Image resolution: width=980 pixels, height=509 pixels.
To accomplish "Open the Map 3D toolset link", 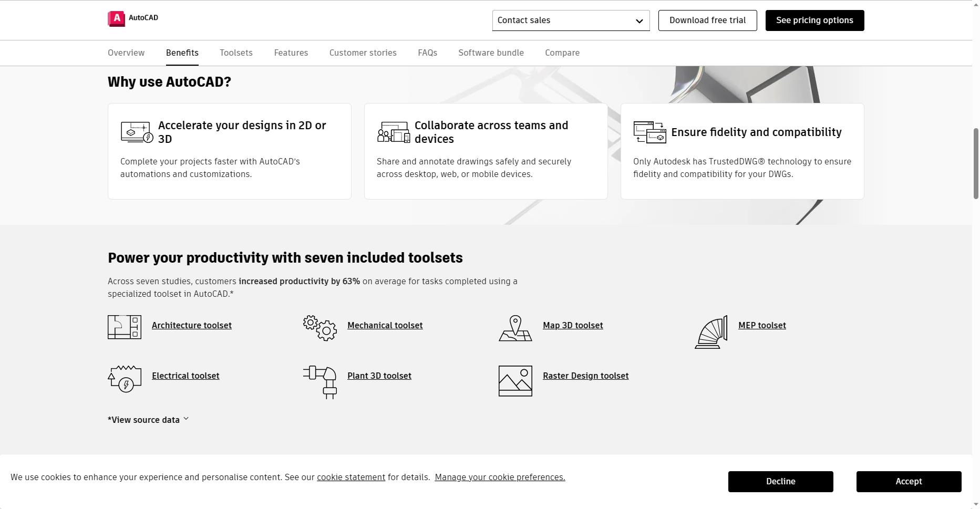I will click(573, 325).
